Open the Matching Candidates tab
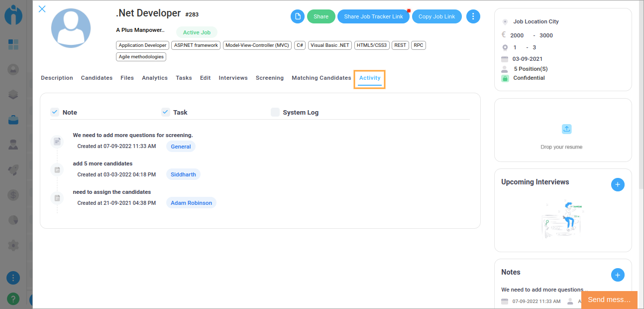 point(321,78)
